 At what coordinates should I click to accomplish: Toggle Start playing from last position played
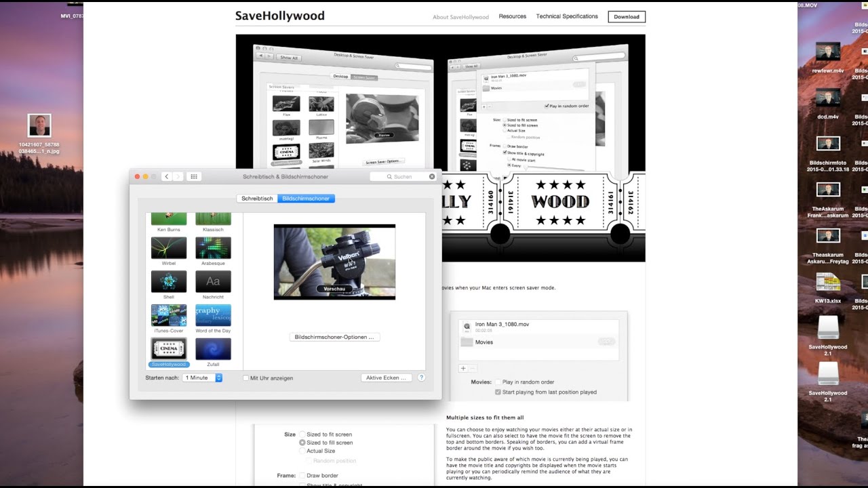point(498,392)
